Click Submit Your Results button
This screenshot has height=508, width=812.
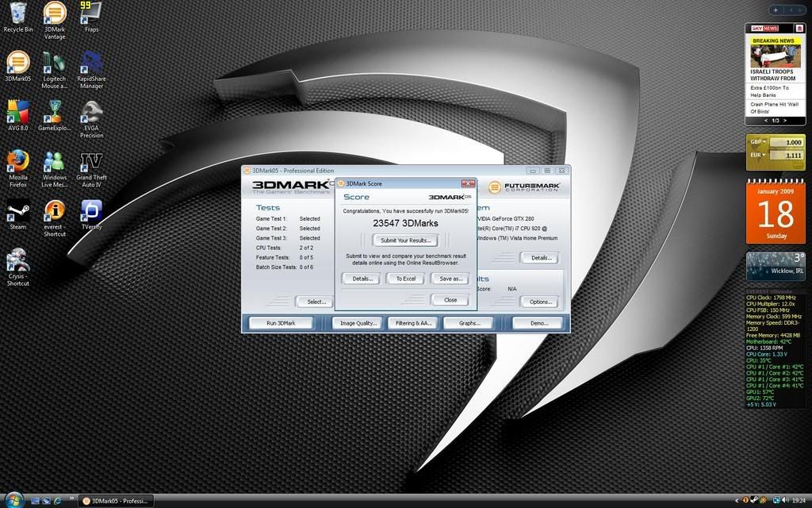tap(405, 240)
